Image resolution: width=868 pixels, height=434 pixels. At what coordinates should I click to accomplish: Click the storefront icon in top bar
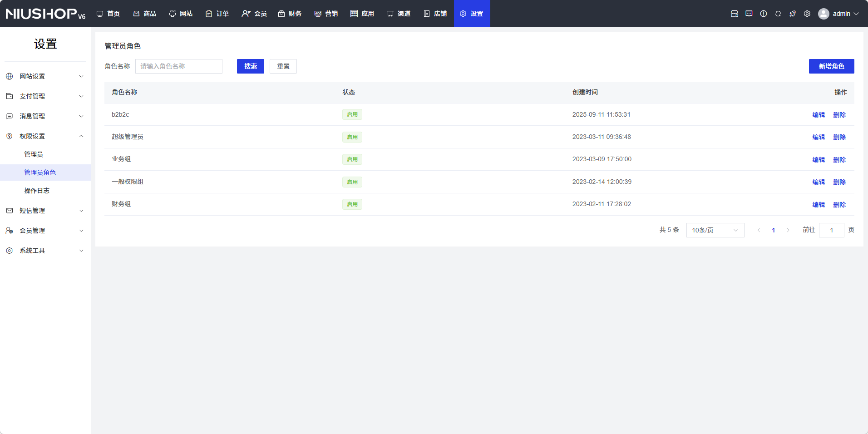[x=735, y=14]
